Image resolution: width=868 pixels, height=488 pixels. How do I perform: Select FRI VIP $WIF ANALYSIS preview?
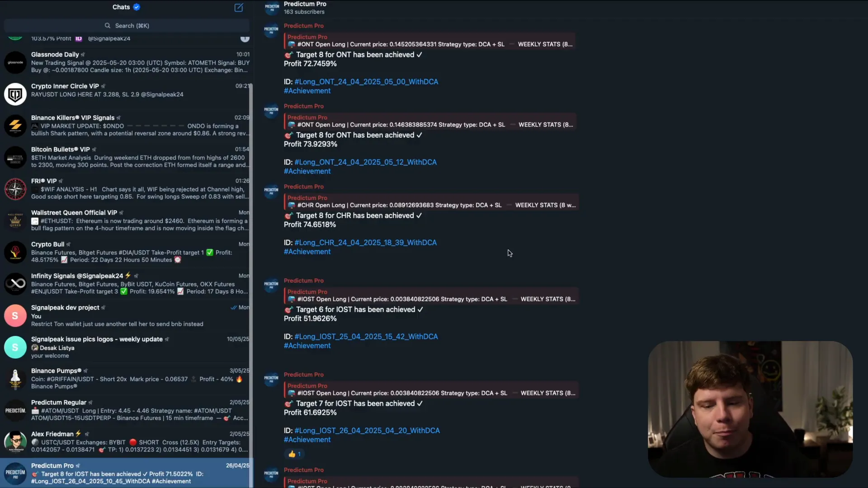click(x=140, y=193)
